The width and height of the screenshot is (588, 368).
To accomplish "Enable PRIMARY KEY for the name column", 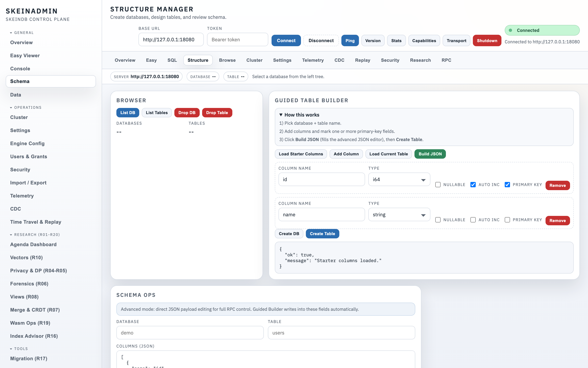I will point(507,220).
